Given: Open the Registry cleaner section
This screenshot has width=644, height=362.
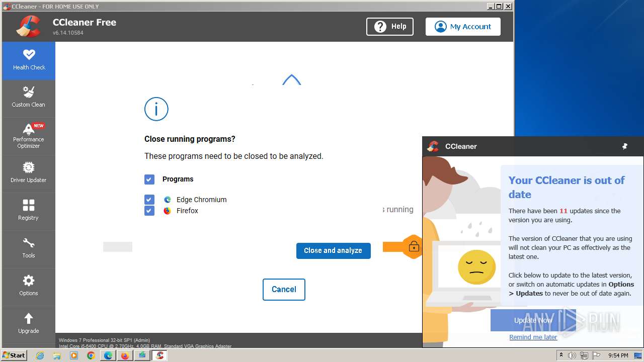Looking at the screenshot, I should 29,212.
